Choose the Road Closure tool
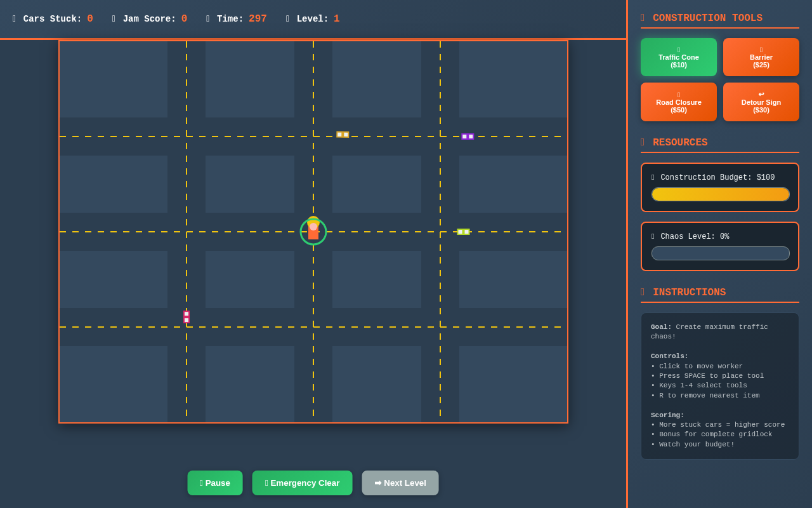This screenshot has width=812, height=508. [678, 102]
